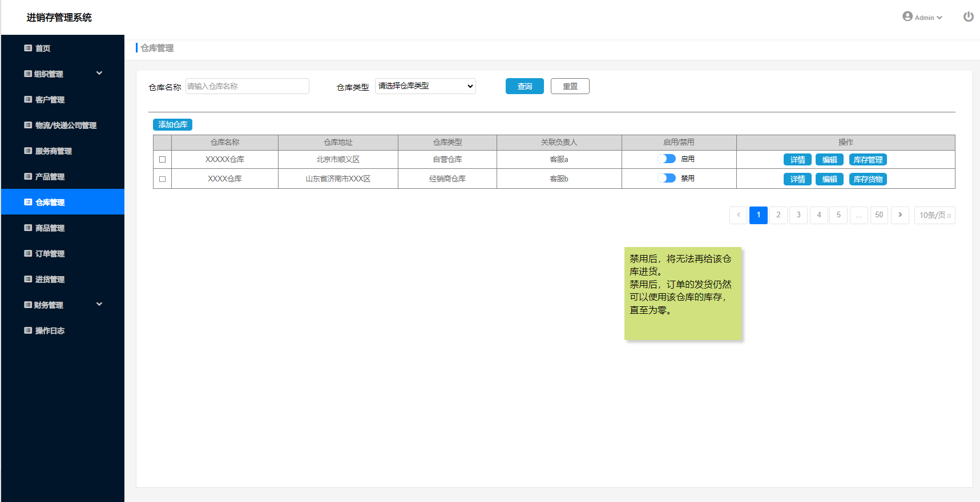Click the list icon beside 服务商管理

[28, 151]
